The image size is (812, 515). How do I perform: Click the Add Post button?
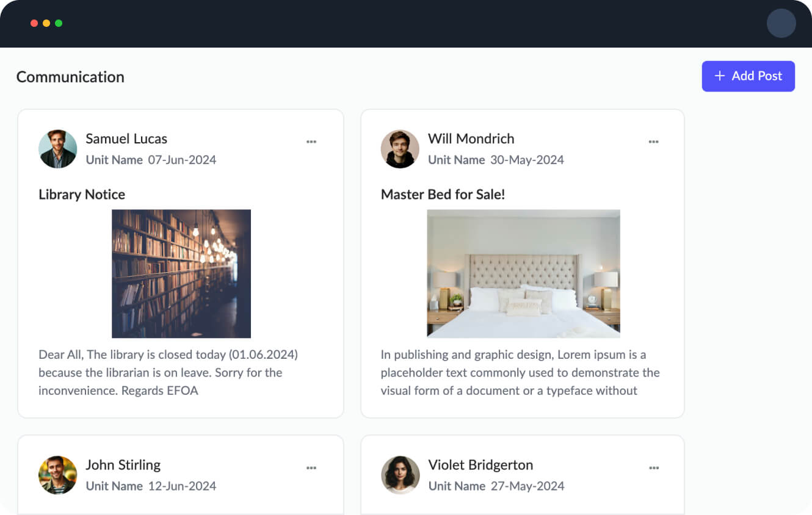point(748,76)
